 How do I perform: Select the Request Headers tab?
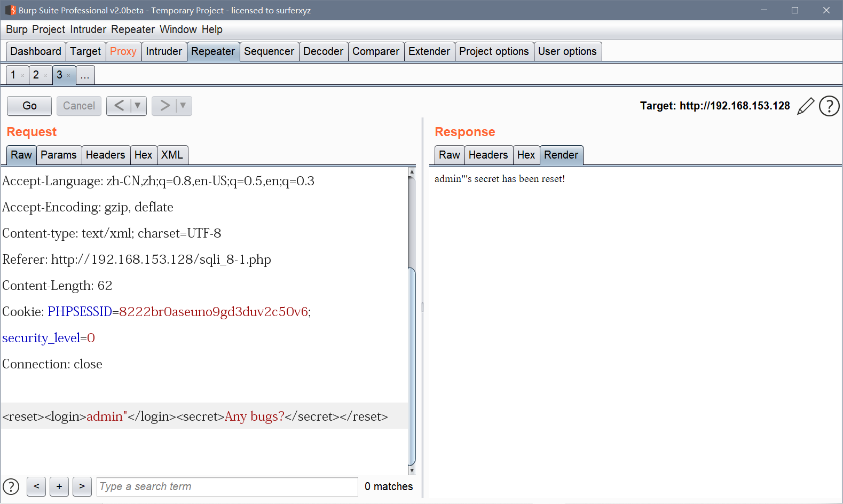coord(106,155)
